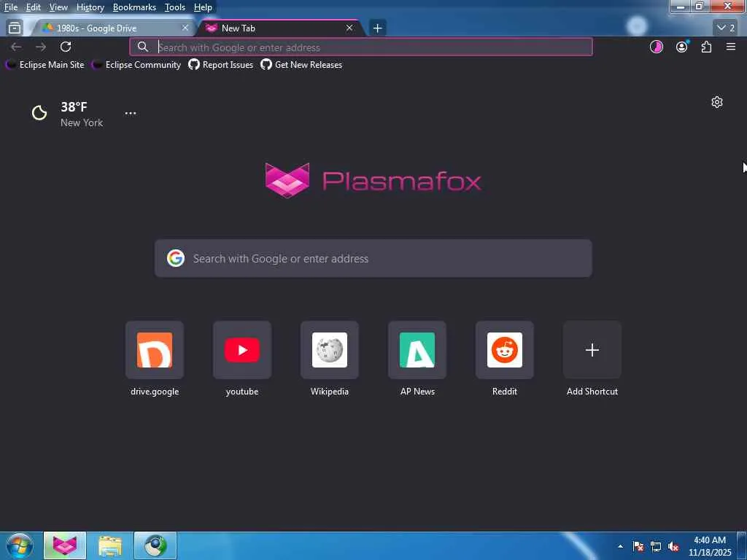This screenshot has height=560, width=747.
Task: Open the Reddit shortcut tile
Action: click(x=505, y=350)
